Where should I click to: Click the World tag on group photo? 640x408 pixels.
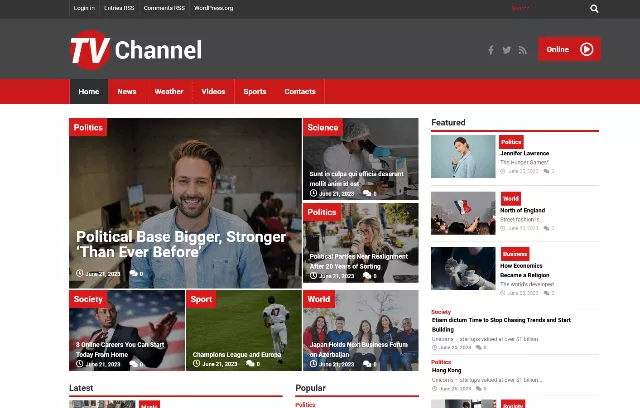(x=319, y=299)
